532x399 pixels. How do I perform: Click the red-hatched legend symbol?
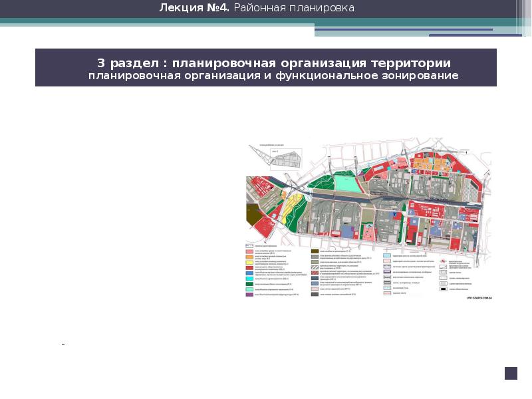point(316,272)
